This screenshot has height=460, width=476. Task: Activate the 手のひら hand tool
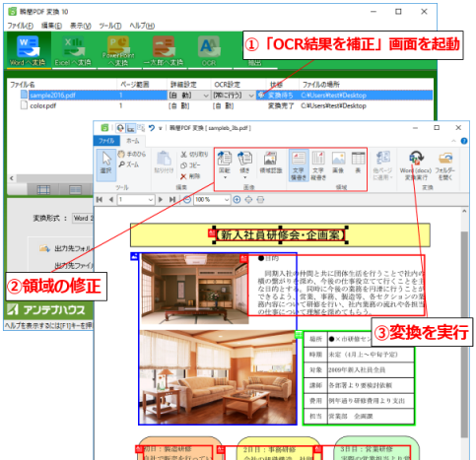(132, 154)
